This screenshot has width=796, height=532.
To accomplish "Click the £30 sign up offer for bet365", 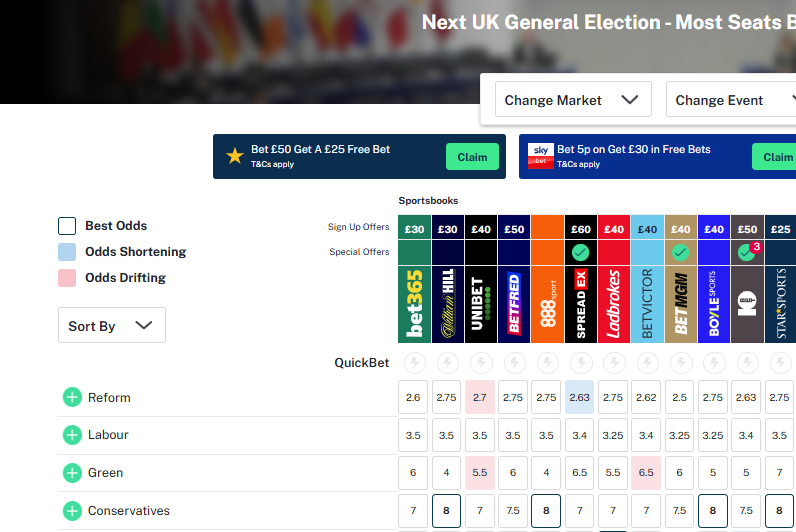I will (x=414, y=229).
